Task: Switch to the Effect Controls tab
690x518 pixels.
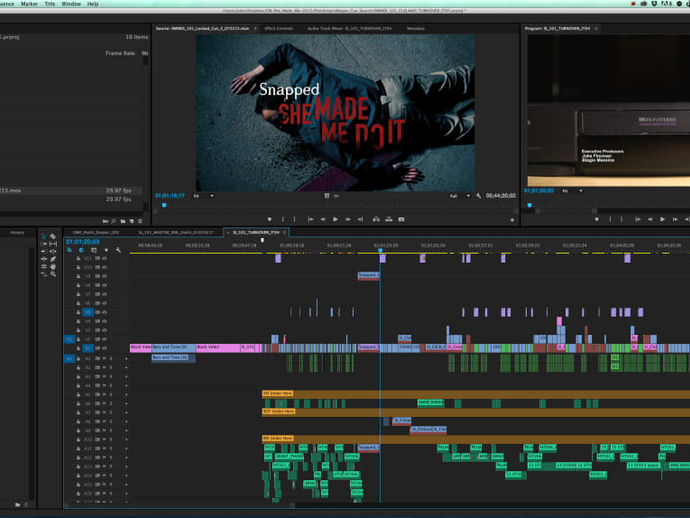Action: [279, 28]
